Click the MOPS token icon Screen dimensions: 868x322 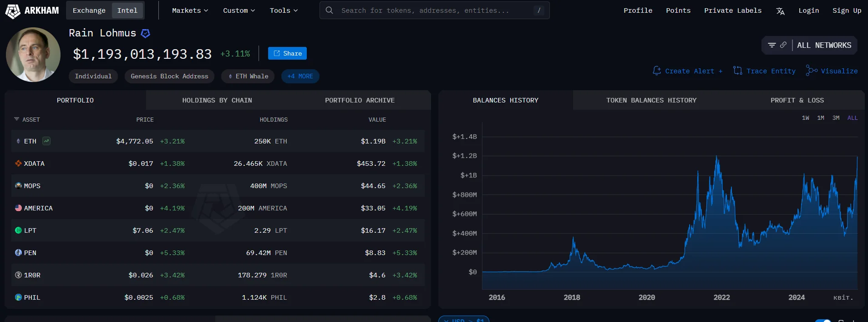click(x=18, y=186)
